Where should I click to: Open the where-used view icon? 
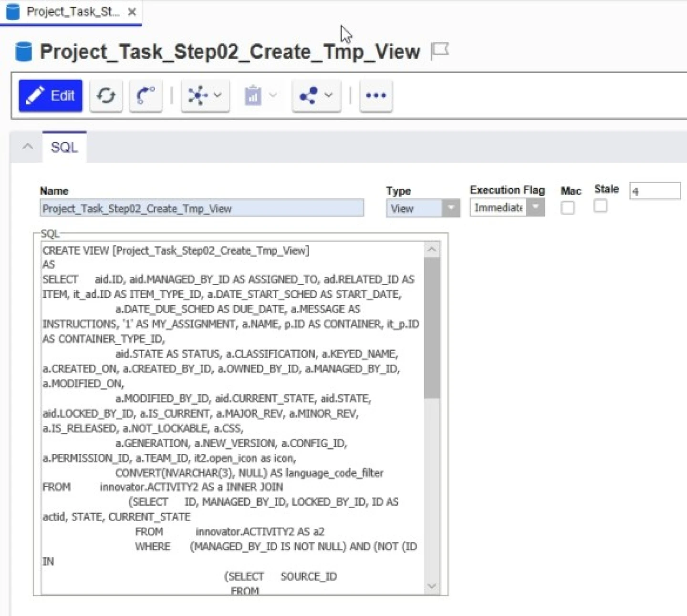coord(146,95)
